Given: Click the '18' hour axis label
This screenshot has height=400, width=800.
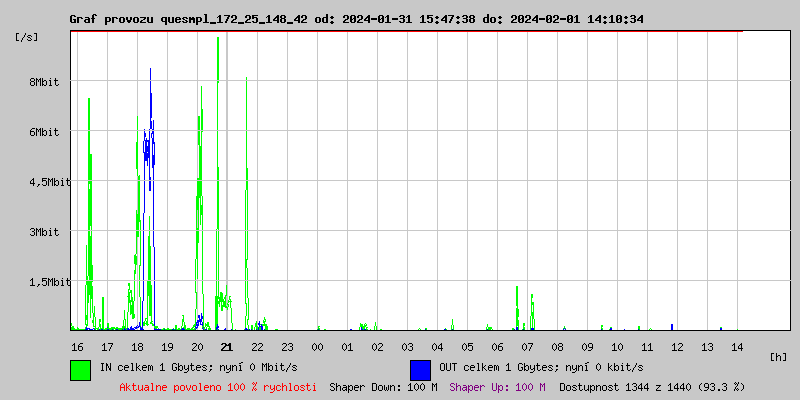Looking at the screenshot, I should pos(137,347).
